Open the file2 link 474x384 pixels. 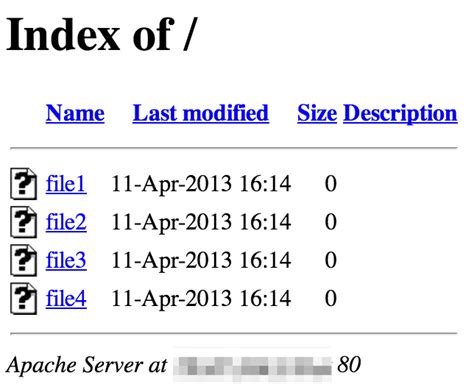(66, 222)
